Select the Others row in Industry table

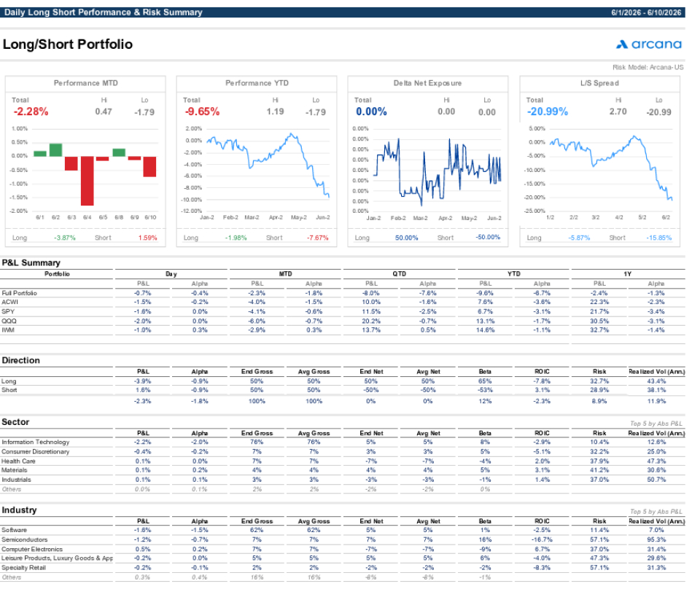pyautogui.click(x=343, y=577)
